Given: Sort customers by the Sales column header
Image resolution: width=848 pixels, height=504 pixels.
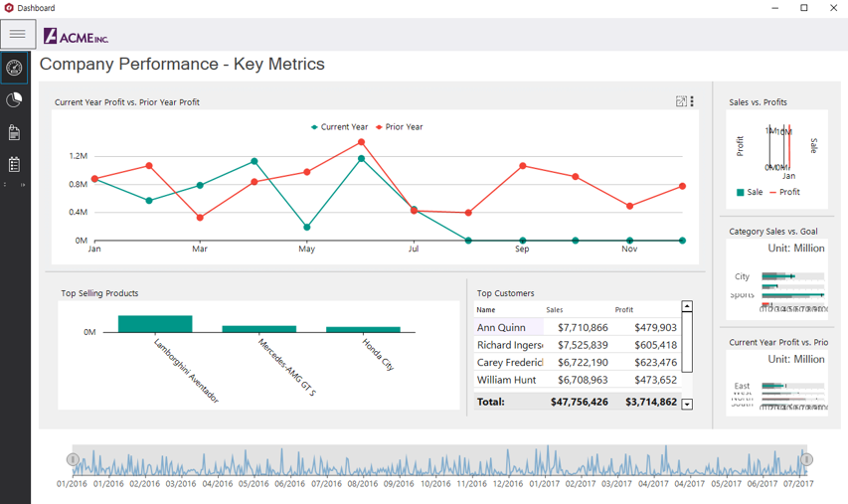Looking at the screenshot, I should point(555,310).
